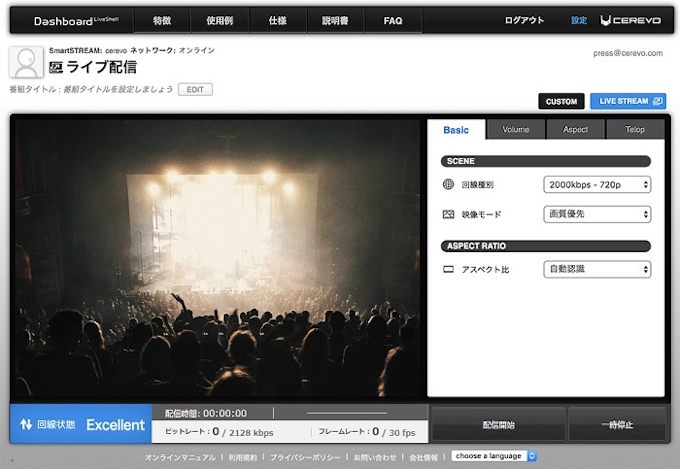Click the EDIT button for program title
The image size is (680, 469).
point(195,89)
